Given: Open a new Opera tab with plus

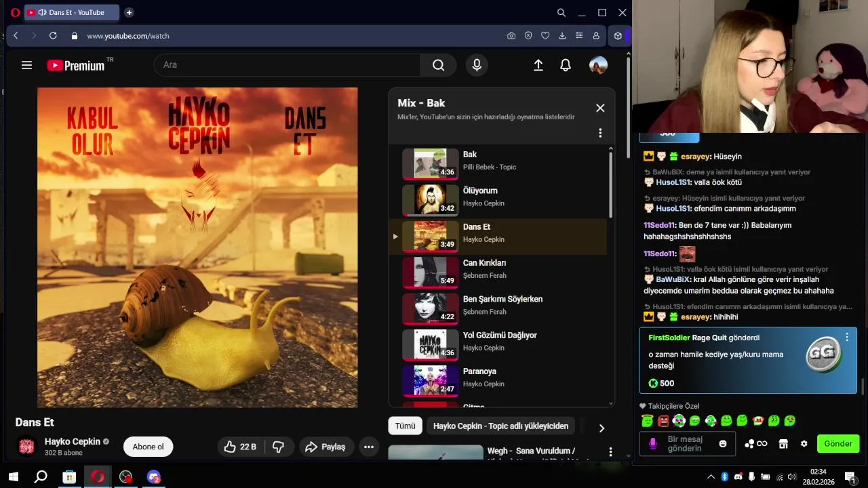Looking at the screenshot, I should click(x=129, y=12).
